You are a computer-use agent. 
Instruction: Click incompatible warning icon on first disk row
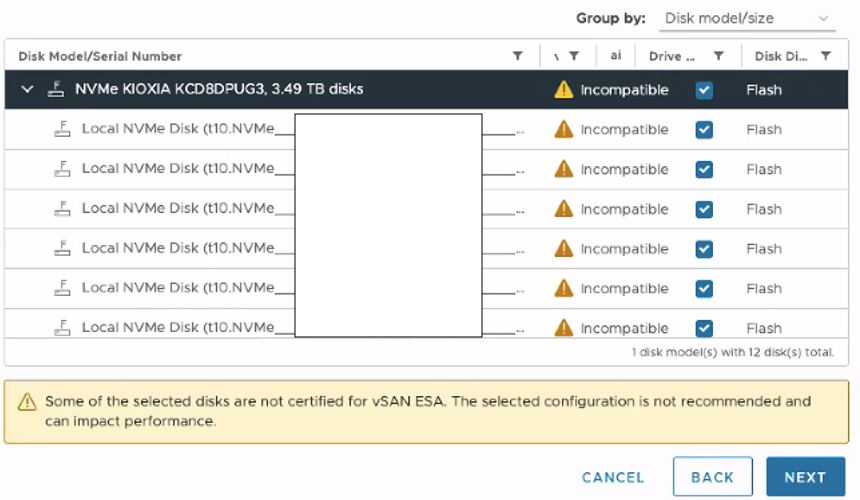pyautogui.click(x=564, y=129)
